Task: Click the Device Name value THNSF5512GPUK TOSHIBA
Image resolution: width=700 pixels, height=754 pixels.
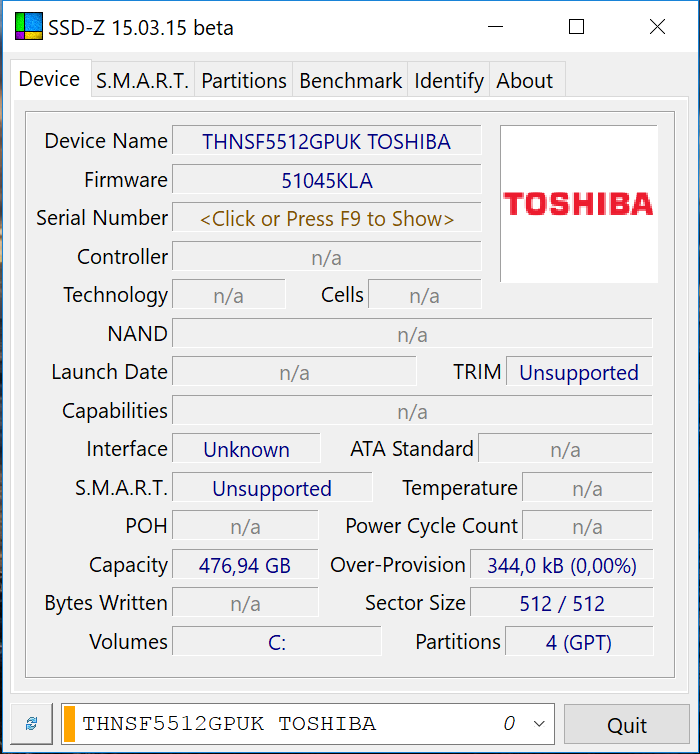Action: 327,141
